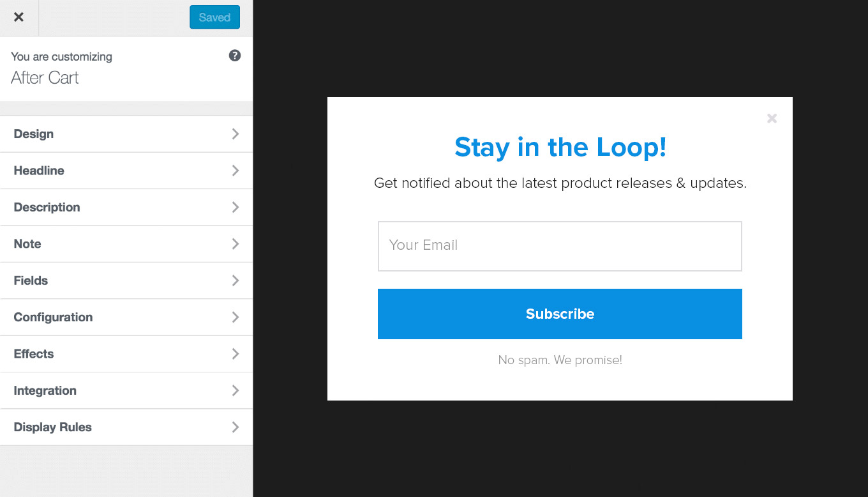868x497 pixels.
Task: Open the help tooltip question mark icon
Action: pos(235,56)
